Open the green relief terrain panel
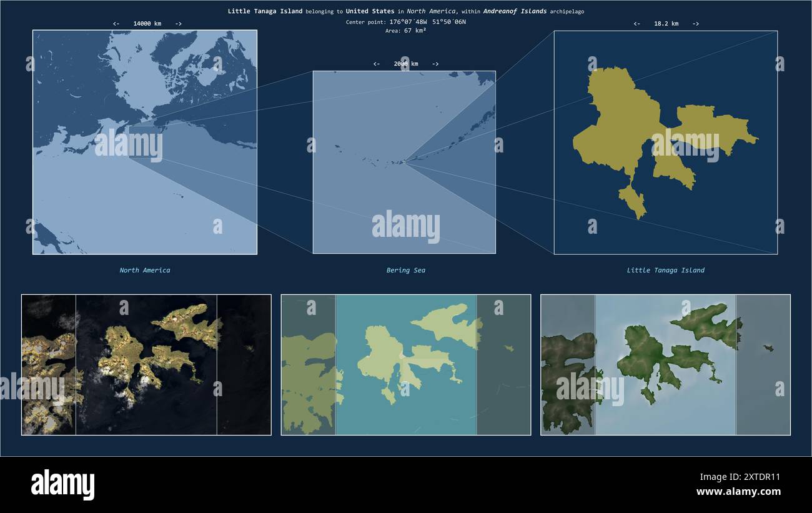812x513 pixels. (x=665, y=365)
